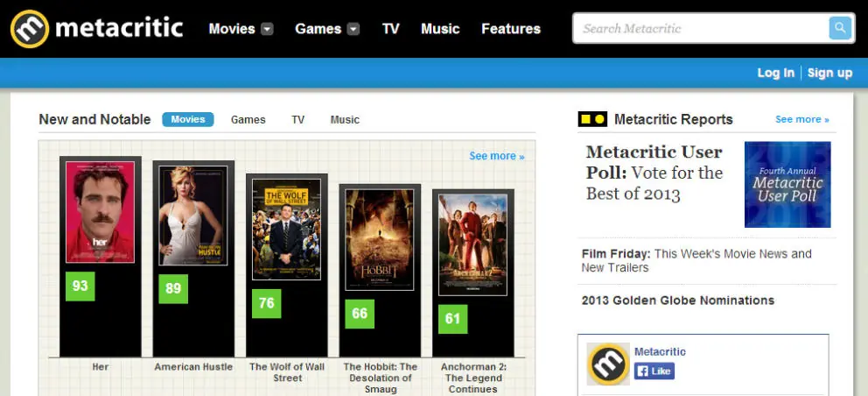Viewport: 868px width, 396px height.
Task: Click the Fourth Annual User Poll image
Action: (x=787, y=185)
